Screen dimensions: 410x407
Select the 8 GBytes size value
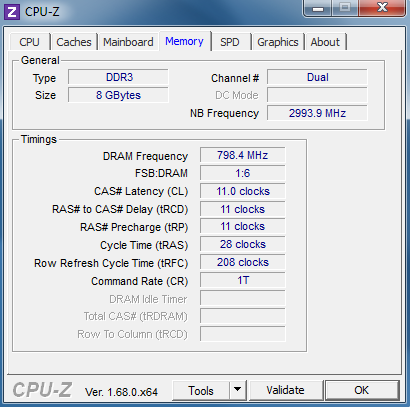[x=119, y=95]
